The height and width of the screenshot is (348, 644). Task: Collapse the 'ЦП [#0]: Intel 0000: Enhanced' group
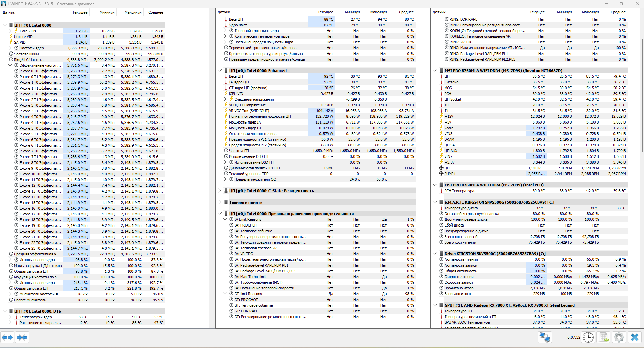point(220,71)
